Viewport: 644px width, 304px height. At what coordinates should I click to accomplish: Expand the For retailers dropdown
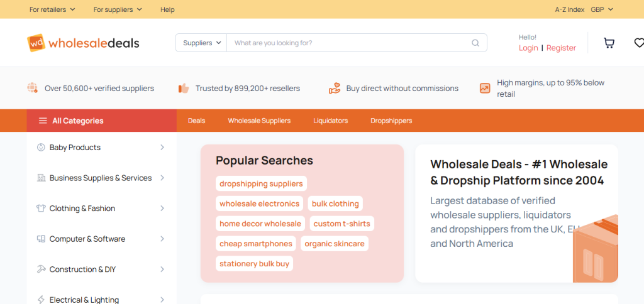52,9
